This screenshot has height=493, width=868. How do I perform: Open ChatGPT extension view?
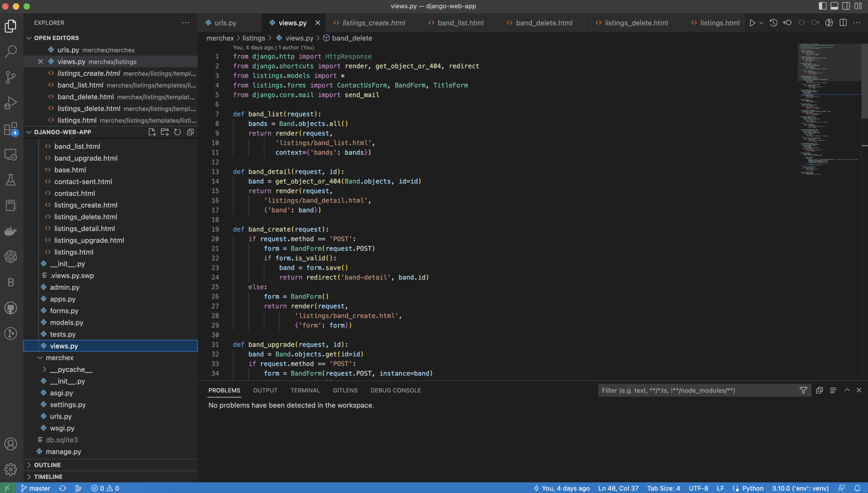(11, 257)
